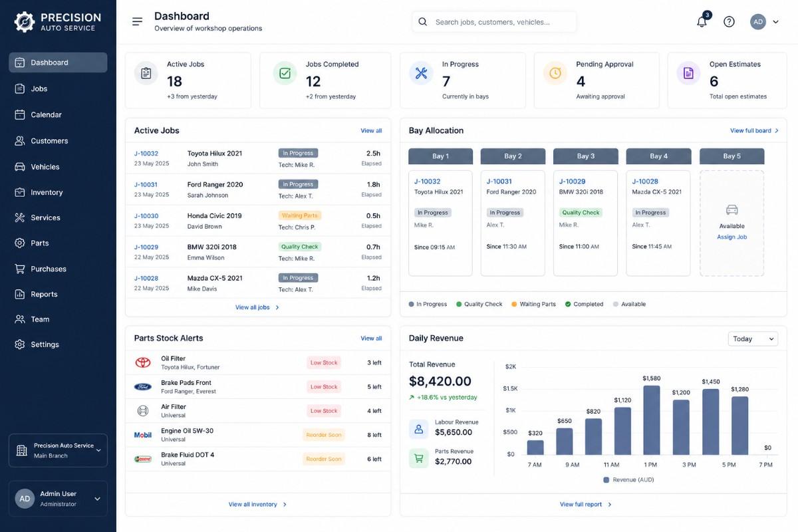This screenshot has width=798, height=532.
Task: Click the Mobil logo next to Engine Oil
Action: point(143,435)
